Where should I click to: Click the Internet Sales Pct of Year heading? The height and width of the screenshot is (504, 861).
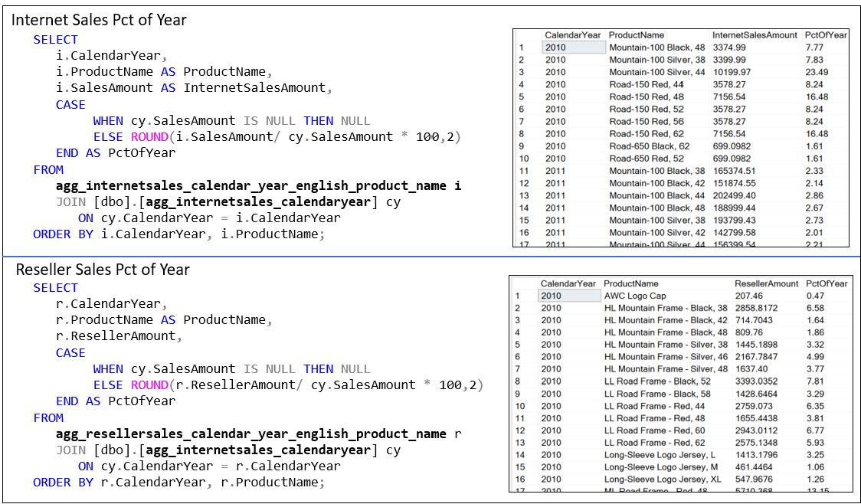(x=99, y=20)
